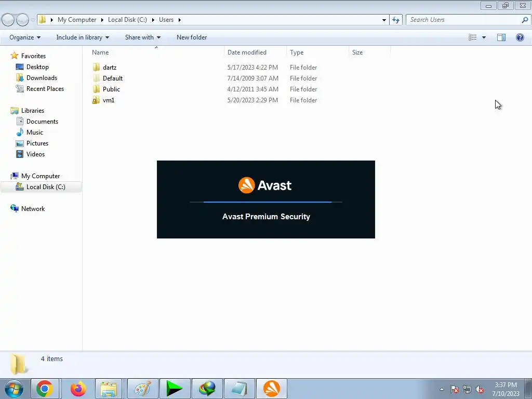Switch to Avast on the taskbar
Viewport: 532px width, 399px height.
pyautogui.click(x=271, y=389)
